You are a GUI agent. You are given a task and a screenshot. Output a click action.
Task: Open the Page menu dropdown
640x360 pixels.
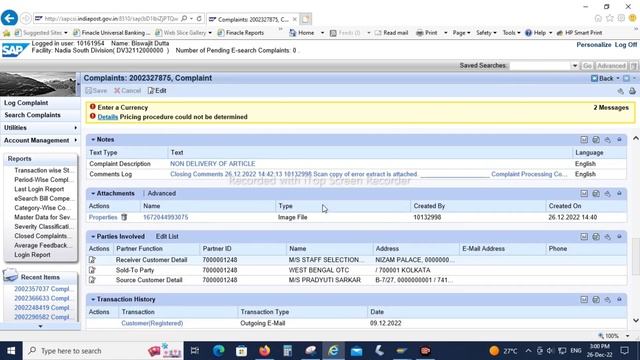click(x=461, y=33)
